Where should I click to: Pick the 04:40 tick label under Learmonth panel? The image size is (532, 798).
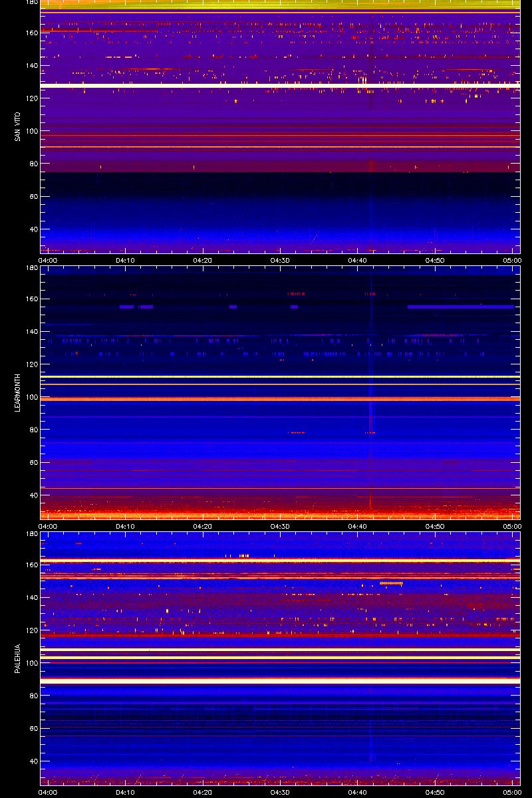tap(358, 526)
